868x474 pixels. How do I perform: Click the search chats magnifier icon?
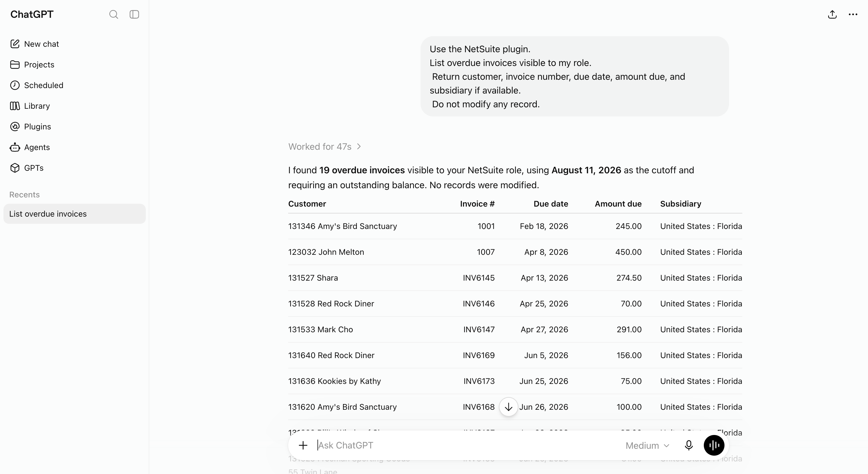114,14
